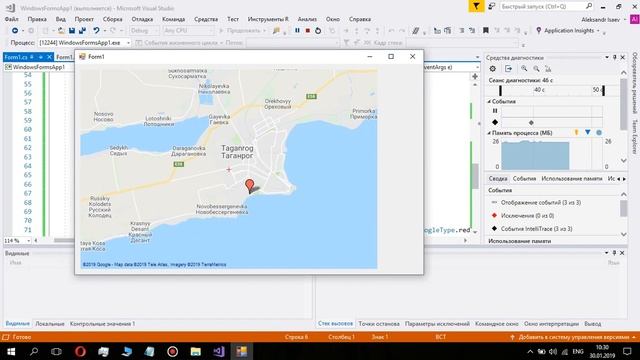The height and width of the screenshot is (360, 640).
Task: Switch to Visual Studio taskbar icon
Action: (219, 351)
